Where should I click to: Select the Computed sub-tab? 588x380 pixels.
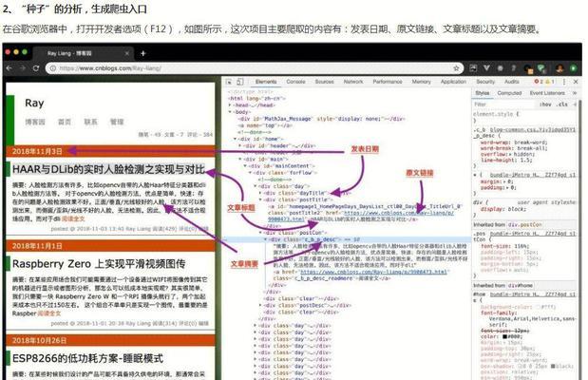pos(509,93)
